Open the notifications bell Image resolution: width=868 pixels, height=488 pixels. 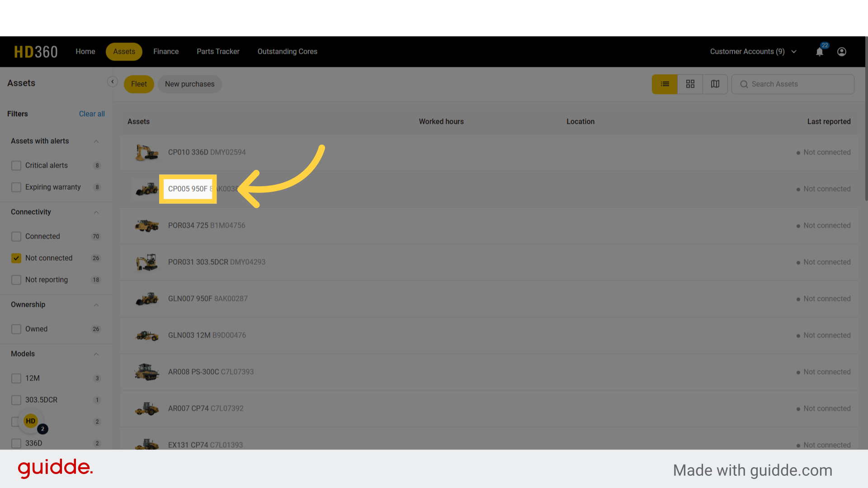819,52
